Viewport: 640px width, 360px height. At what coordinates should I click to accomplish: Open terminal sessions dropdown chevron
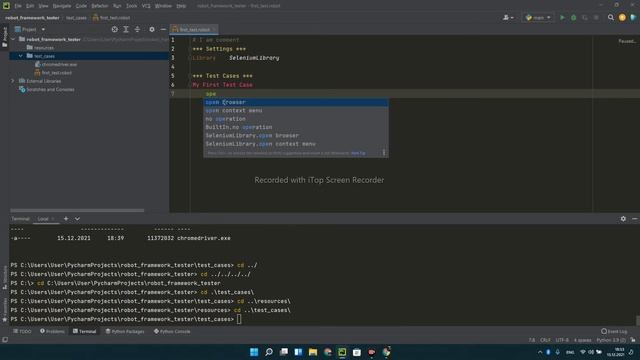coord(77,219)
